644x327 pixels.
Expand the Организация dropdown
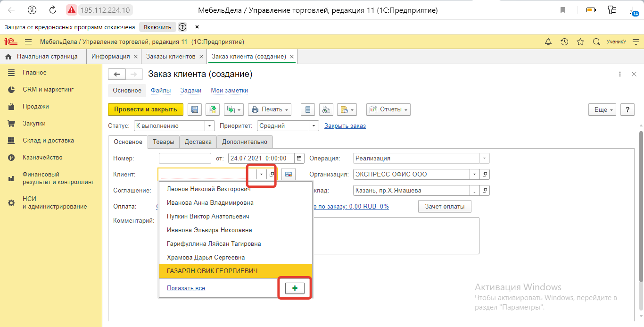click(474, 175)
